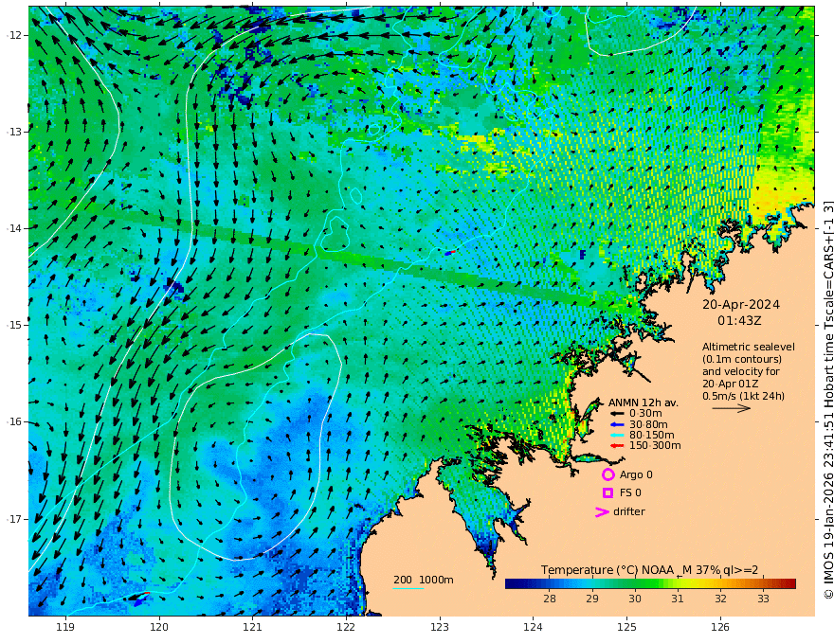Click the colorbar tick label 31
Viewport: 834px width, 644px height.
[x=677, y=599]
